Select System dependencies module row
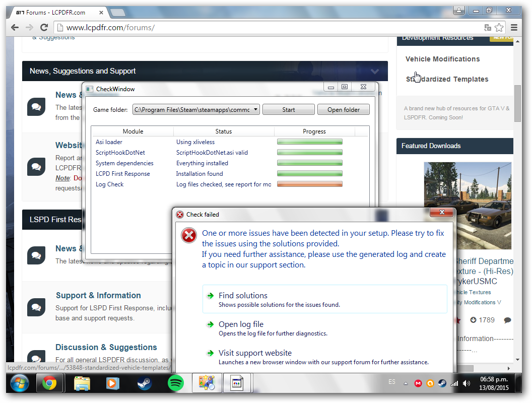This screenshot has width=532, height=403. pos(230,163)
